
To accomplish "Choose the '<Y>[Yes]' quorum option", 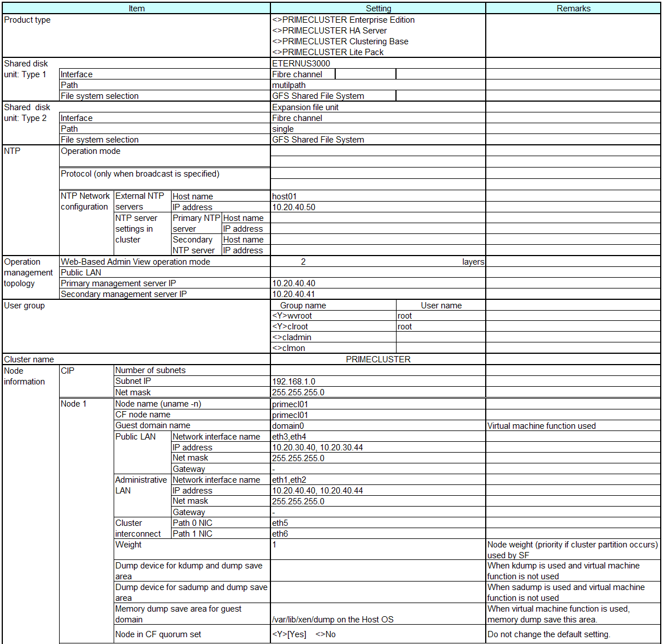I will [x=289, y=634].
